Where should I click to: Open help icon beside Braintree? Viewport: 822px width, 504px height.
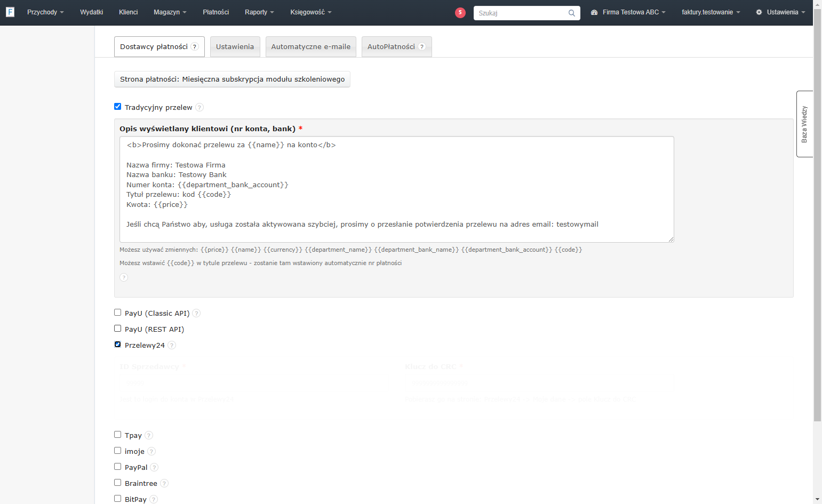pyautogui.click(x=164, y=483)
